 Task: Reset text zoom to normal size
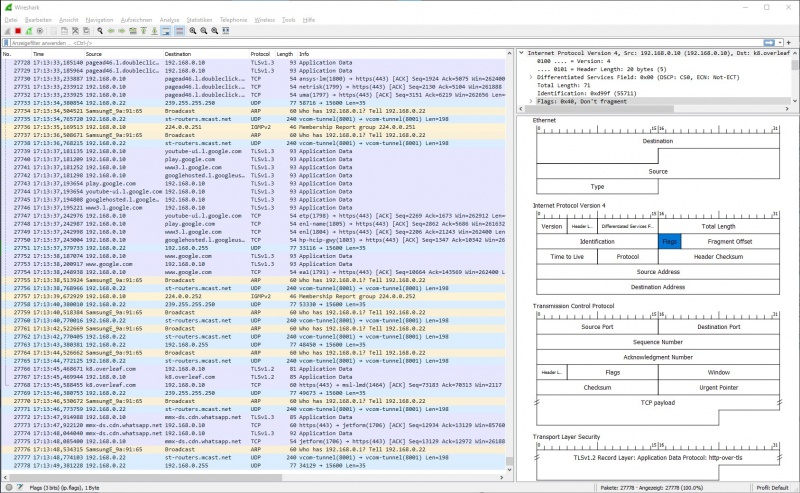pos(215,31)
